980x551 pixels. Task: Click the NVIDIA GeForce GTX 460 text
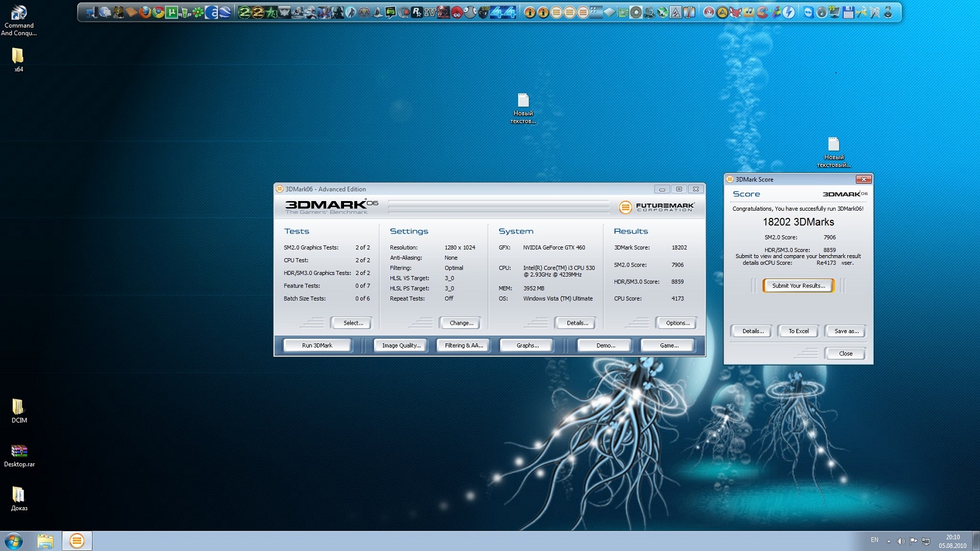[554, 247]
